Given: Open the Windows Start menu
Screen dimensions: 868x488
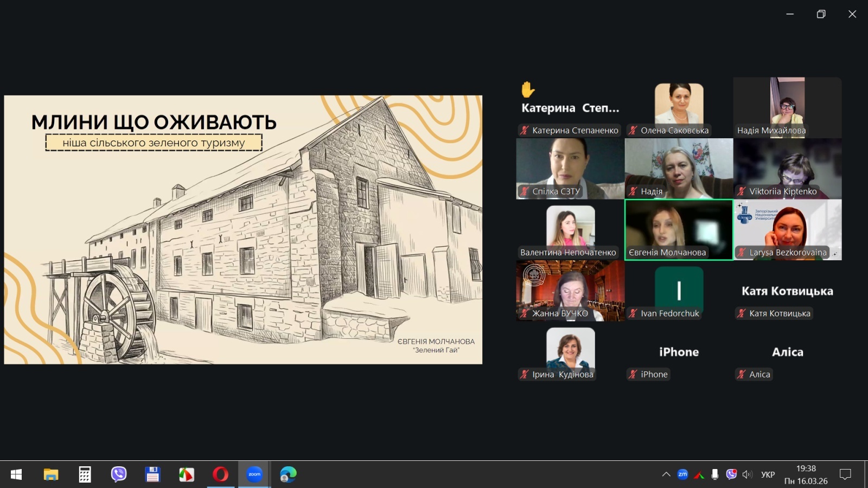Looking at the screenshot, I should click(16, 474).
